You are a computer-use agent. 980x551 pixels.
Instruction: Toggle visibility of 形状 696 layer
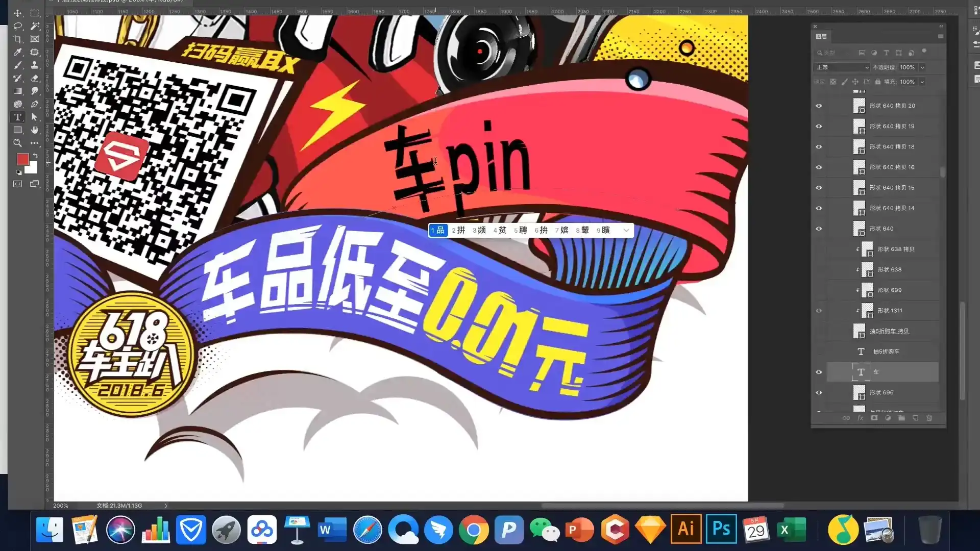(819, 392)
